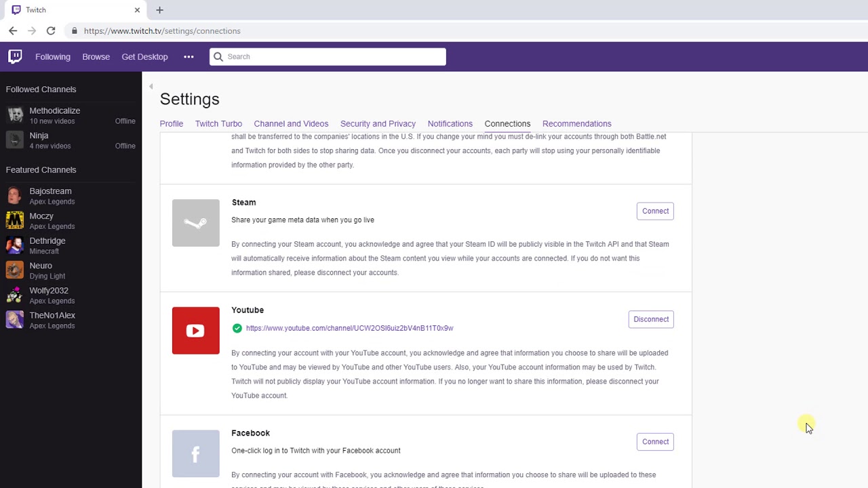Screen dimensions: 868x488
Task: Switch to the Security and Privacy tab
Action: 378,123
